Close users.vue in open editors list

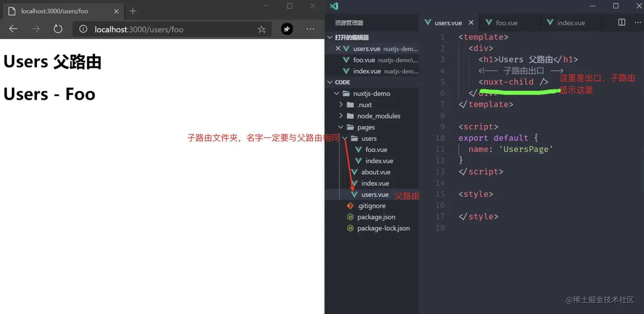338,49
